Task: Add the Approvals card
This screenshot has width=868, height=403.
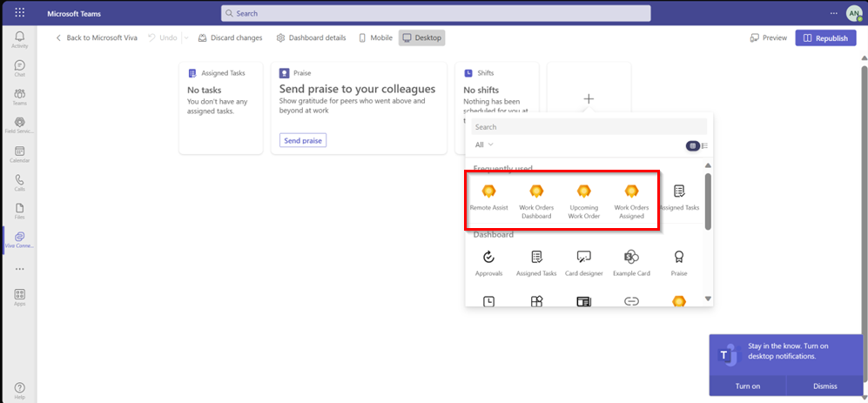Action: [x=488, y=264]
